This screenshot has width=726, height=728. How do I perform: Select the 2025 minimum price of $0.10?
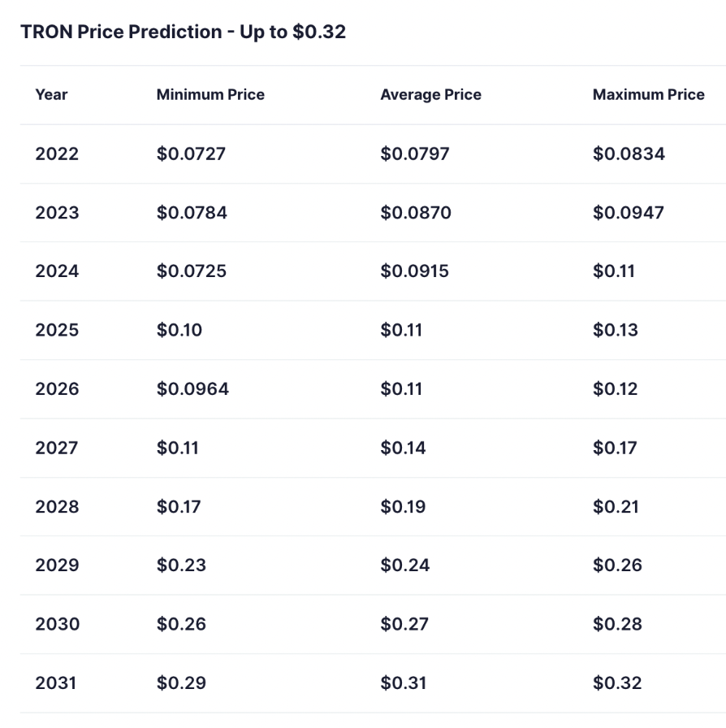[179, 330]
